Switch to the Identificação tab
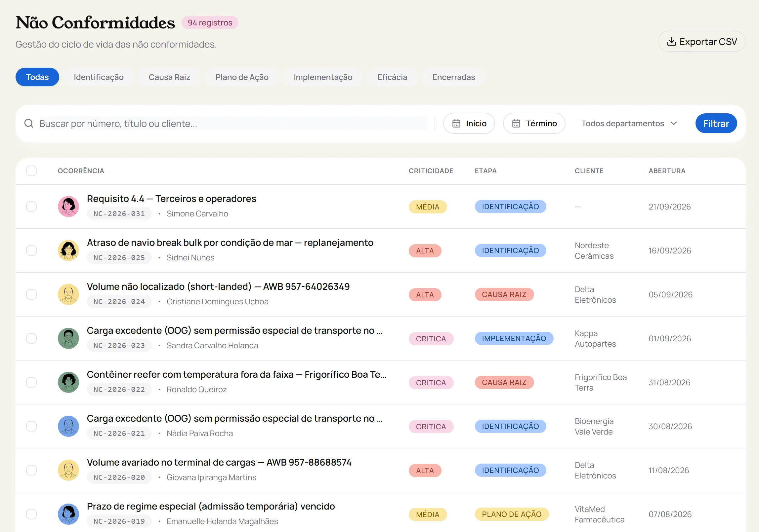 (99, 77)
